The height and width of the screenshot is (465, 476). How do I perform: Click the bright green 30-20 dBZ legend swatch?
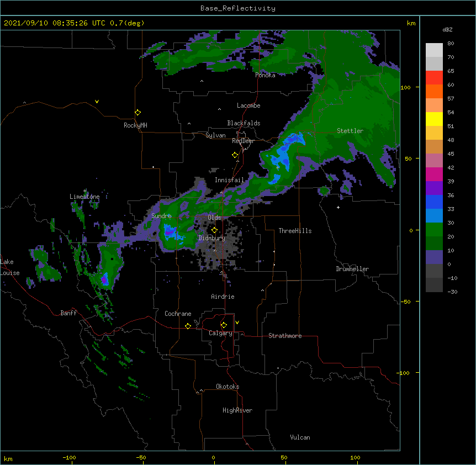click(x=434, y=230)
